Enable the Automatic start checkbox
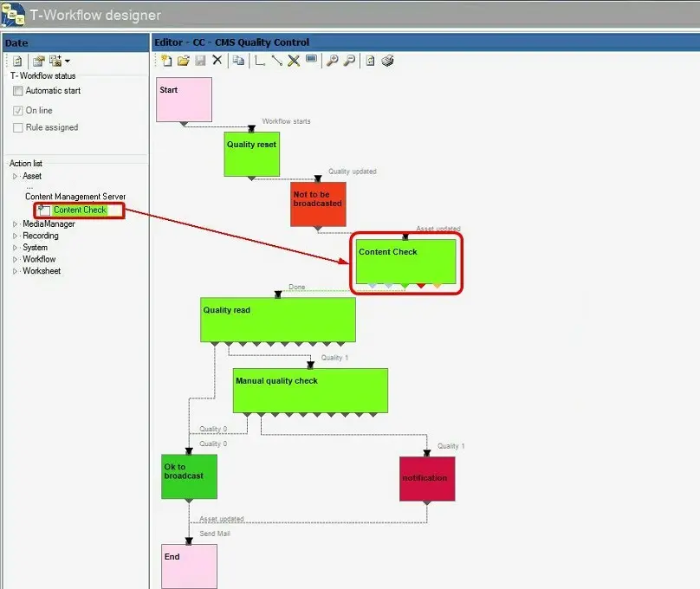Screen dimensions: 700x589 tap(18, 91)
